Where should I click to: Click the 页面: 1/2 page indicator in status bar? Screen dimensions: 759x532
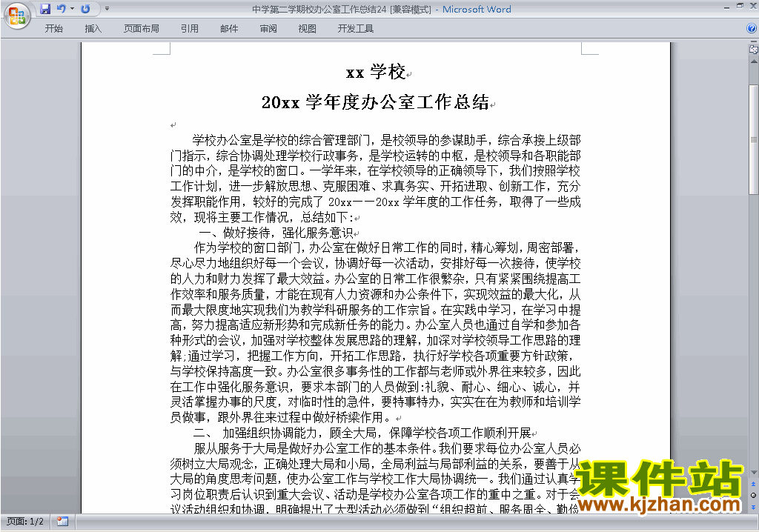[x=25, y=522]
